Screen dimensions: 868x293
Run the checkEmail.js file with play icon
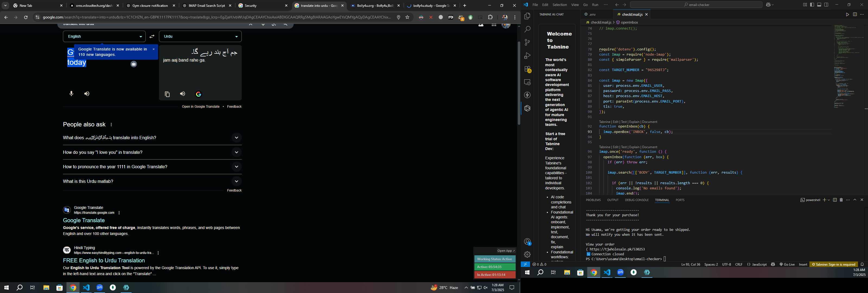[x=847, y=14]
